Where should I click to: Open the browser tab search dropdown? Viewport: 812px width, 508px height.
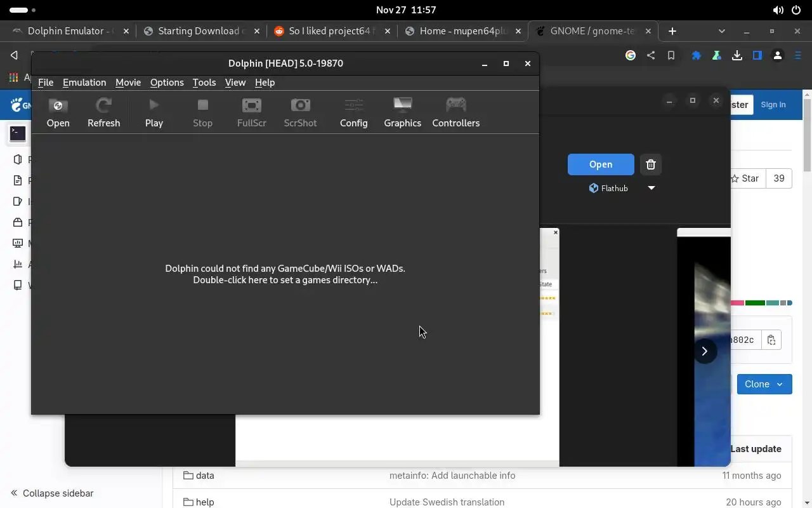tap(721, 30)
